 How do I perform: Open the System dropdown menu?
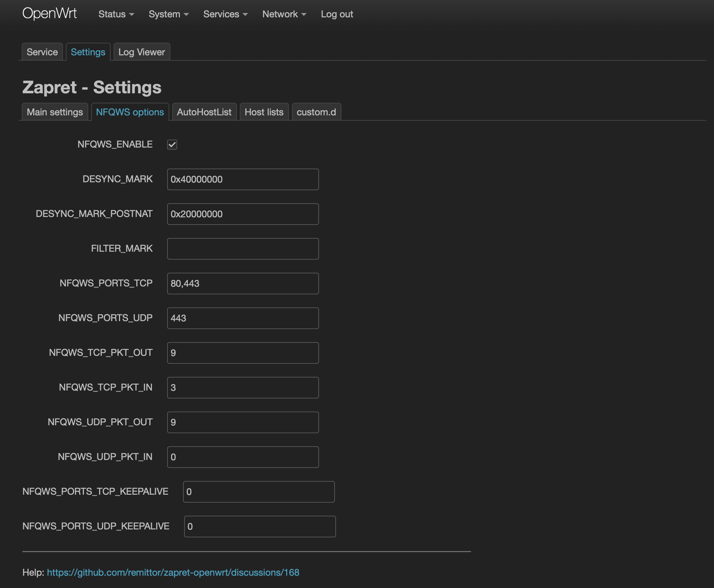tap(169, 14)
